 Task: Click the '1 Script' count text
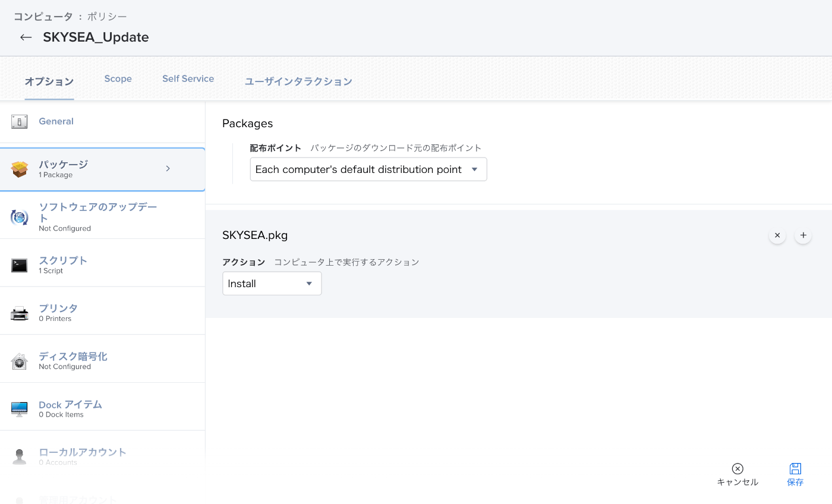tap(51, 271)
